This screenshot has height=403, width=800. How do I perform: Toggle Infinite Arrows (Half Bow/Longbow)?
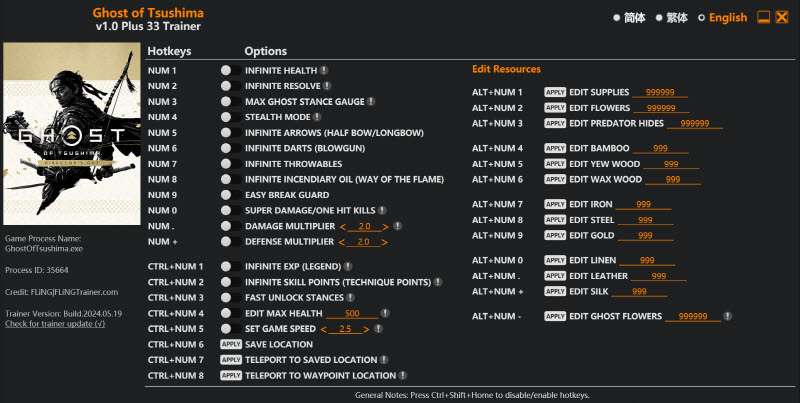pyautogui.click(x=226, y=133)
